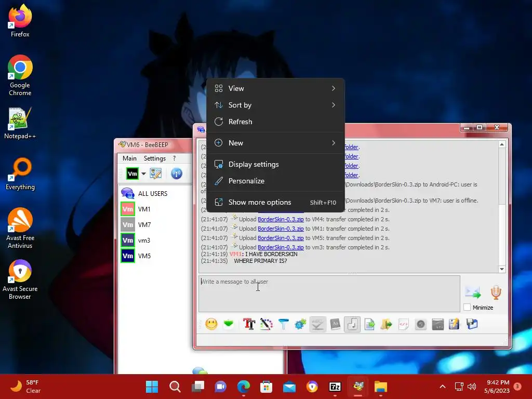Open the font color pencil icon
The width and height of the screenshot is (532, 399).
pos(267,324)
